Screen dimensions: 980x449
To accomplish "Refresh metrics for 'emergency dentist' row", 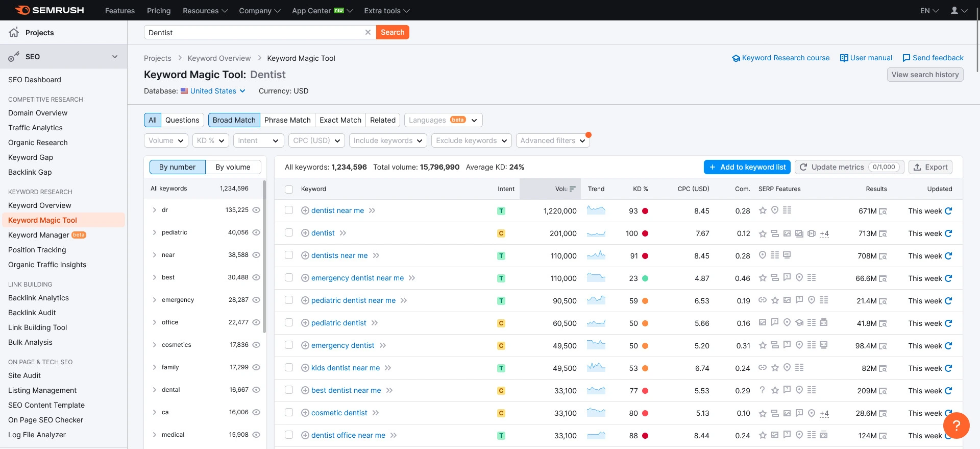I will (948, 345).
